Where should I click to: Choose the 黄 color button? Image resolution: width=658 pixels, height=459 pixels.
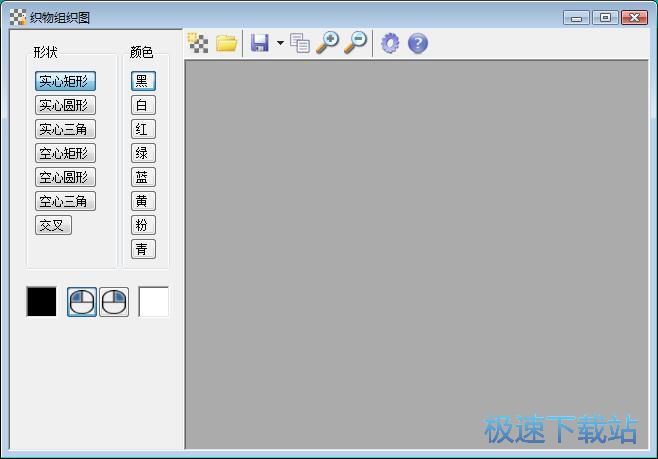pyautogui.click(x=143, y=201)
